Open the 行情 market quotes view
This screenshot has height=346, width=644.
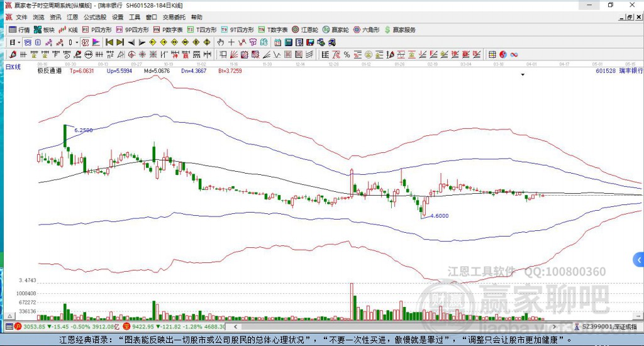click(x=19, y=30)
